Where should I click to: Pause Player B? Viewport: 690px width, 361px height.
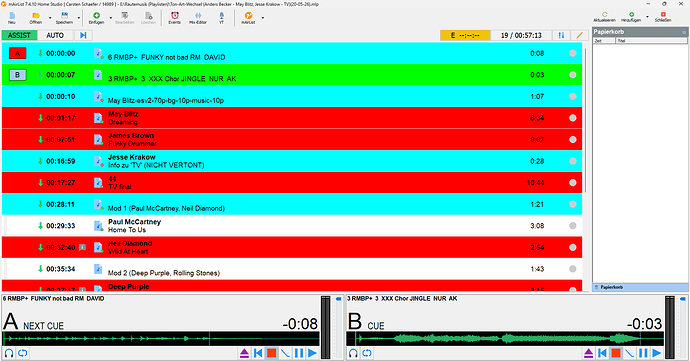coord(643,353)
